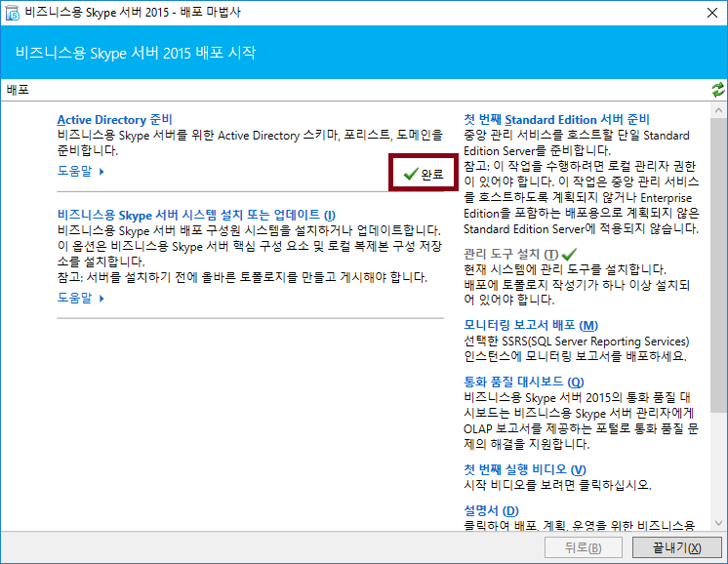
Task: Open the 설명서 (D) link
Action: [x=491, y=510]
